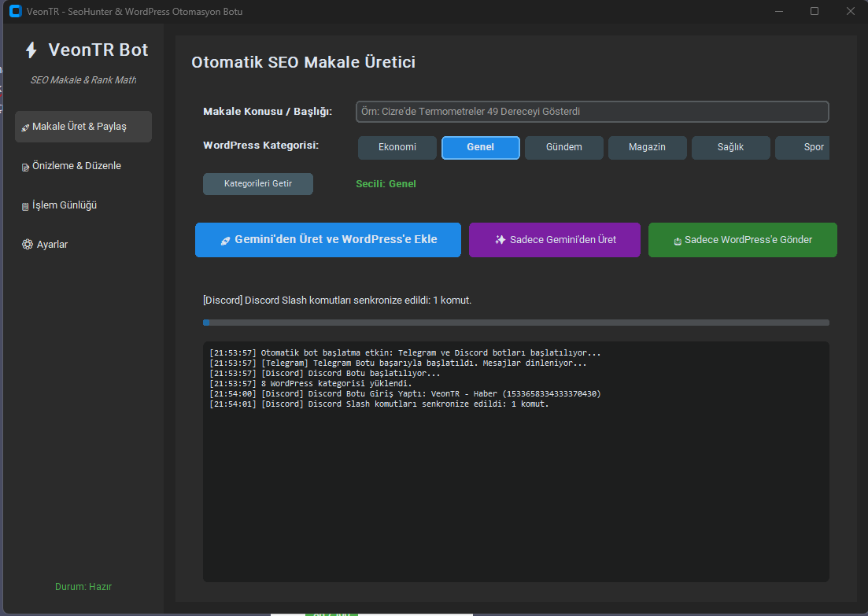868x616 pixels.
Task: Click the rocket icon beside Makale Üret & Paylaş
Action: (x=25, y=128)
